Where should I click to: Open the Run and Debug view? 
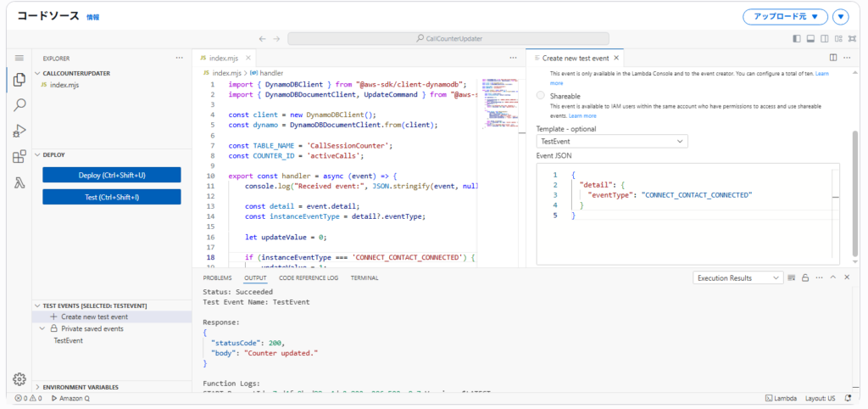[x=19, y=131]
